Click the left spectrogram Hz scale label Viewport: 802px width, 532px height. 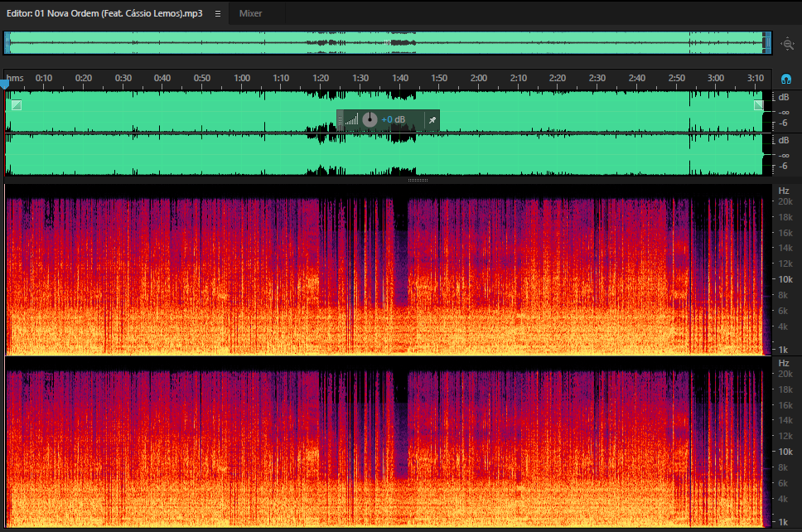pos(784,191)
